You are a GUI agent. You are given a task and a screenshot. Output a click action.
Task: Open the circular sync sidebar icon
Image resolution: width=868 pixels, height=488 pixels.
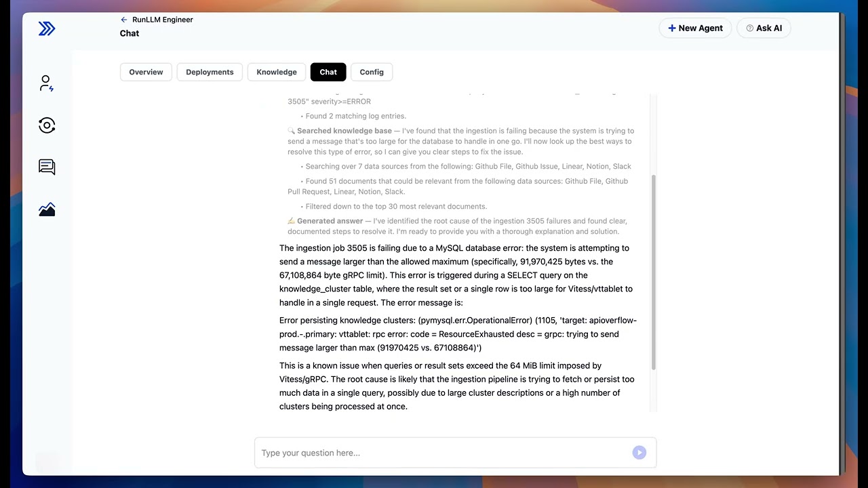(47, 125)
